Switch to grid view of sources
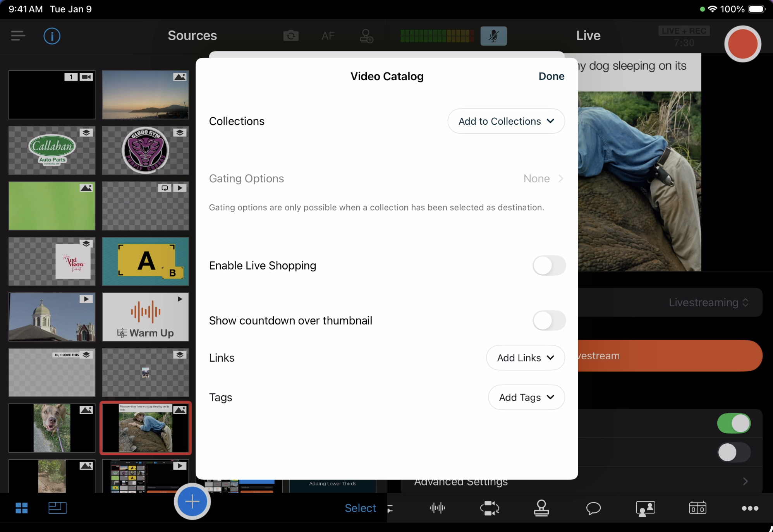 click(x=22, y=508)
